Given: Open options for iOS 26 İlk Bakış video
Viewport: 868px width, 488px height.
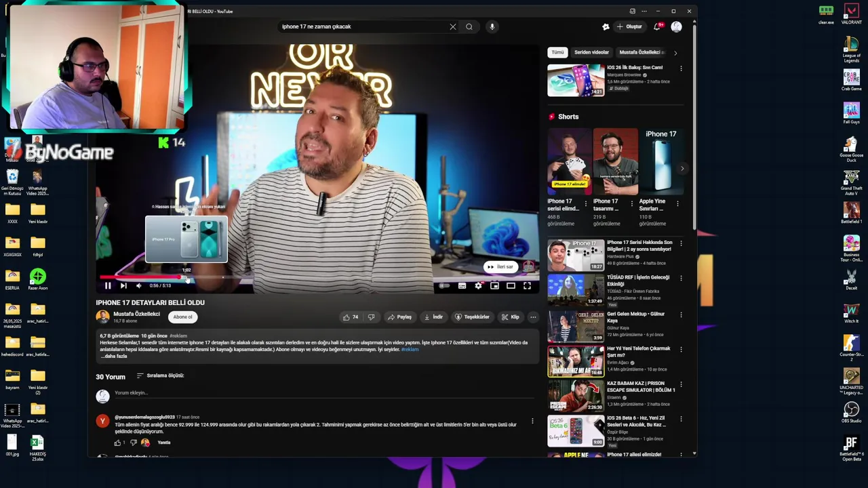Looking at the screenshot, I should (x=681, y=68).
